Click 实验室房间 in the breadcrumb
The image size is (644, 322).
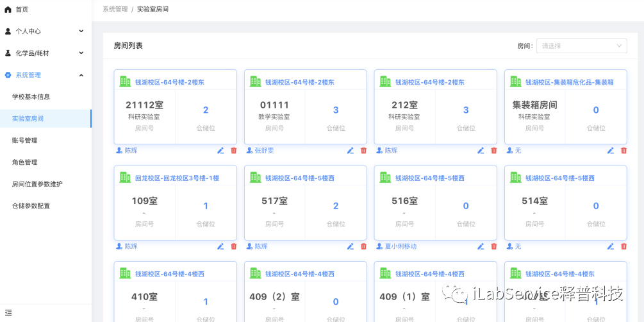pos(153,9)
